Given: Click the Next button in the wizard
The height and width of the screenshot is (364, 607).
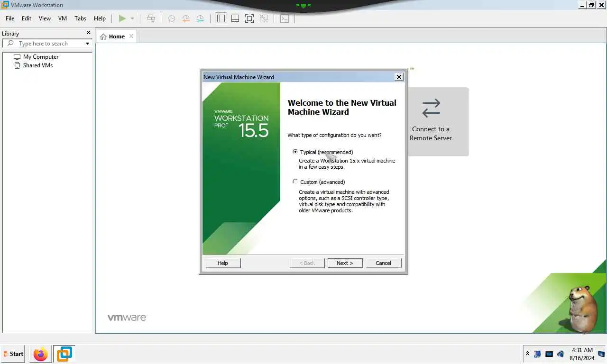Looking at the screenshot, I should [345, 263].
